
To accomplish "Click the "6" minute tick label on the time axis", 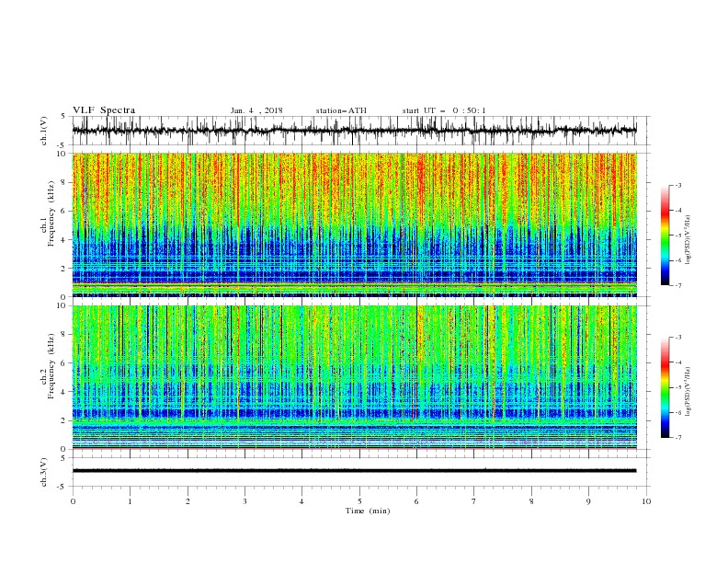I will coord(416,501).
